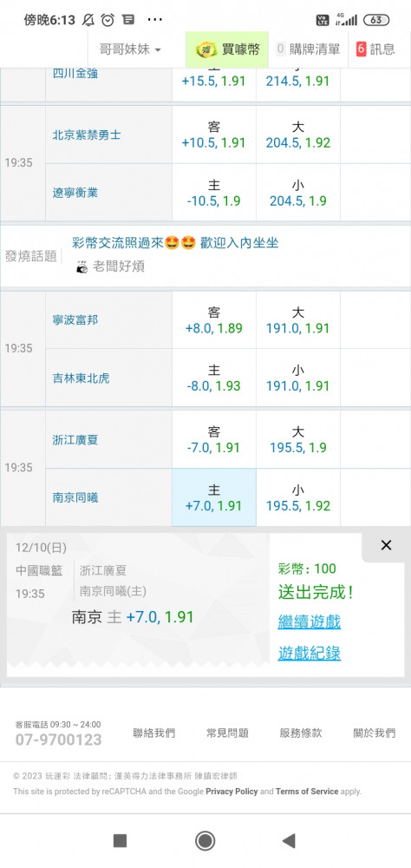Close the bet confirmation slip
This screenshot has height=868, width=411.
(x=386, y=545)
